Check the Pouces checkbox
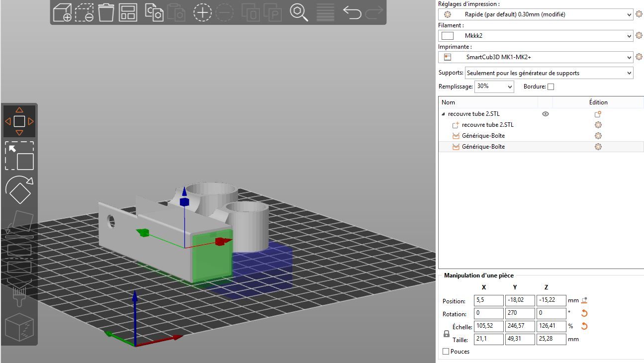The height and width of the screenshot is (363, 644). point(446,352)
